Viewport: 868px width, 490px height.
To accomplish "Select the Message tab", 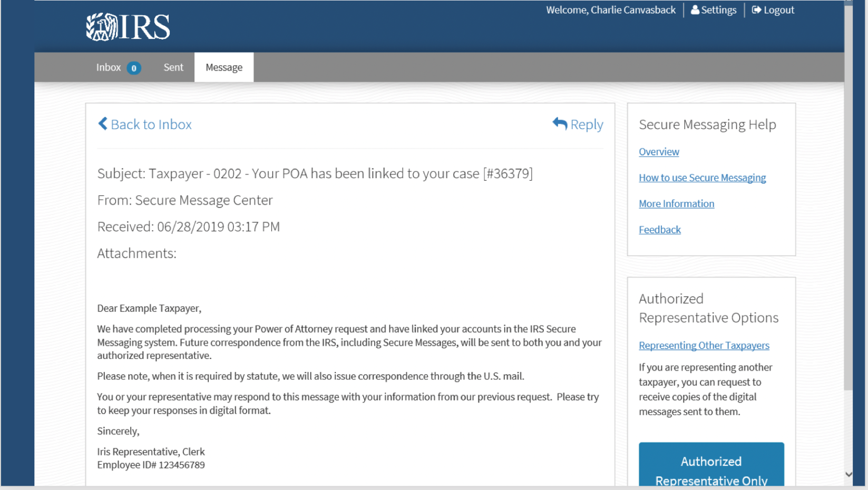I will point(224,67).
